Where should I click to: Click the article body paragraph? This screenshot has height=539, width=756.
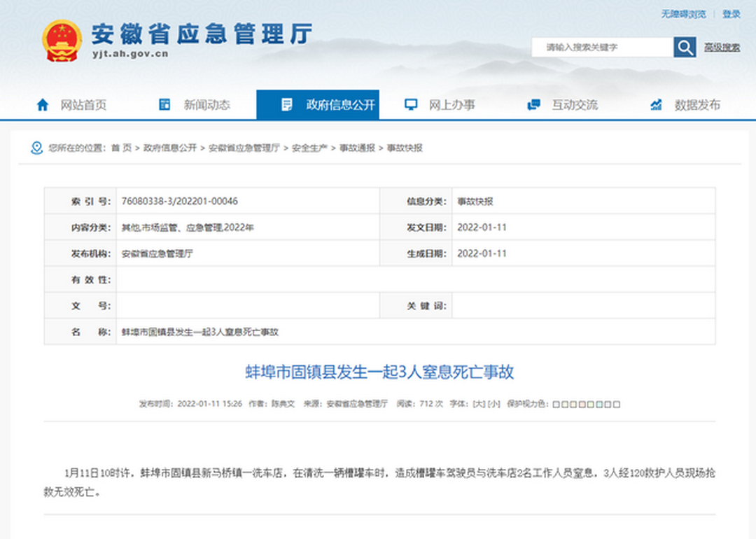(379, 482)
